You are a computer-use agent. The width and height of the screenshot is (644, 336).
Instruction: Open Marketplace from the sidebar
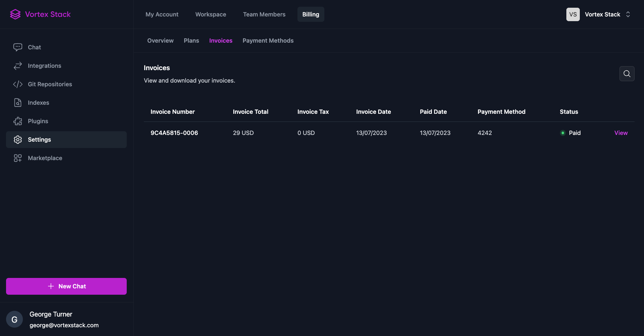(66, 158)
